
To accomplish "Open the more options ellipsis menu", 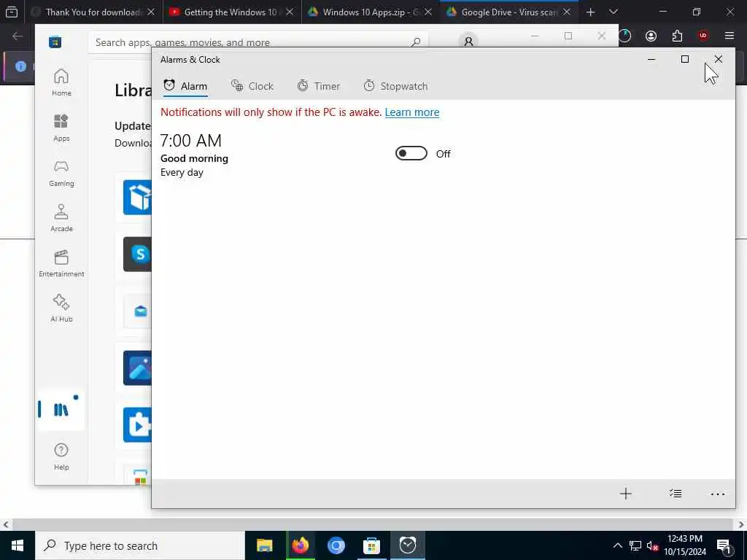I will pyautogui.click(x=718, y=494).
